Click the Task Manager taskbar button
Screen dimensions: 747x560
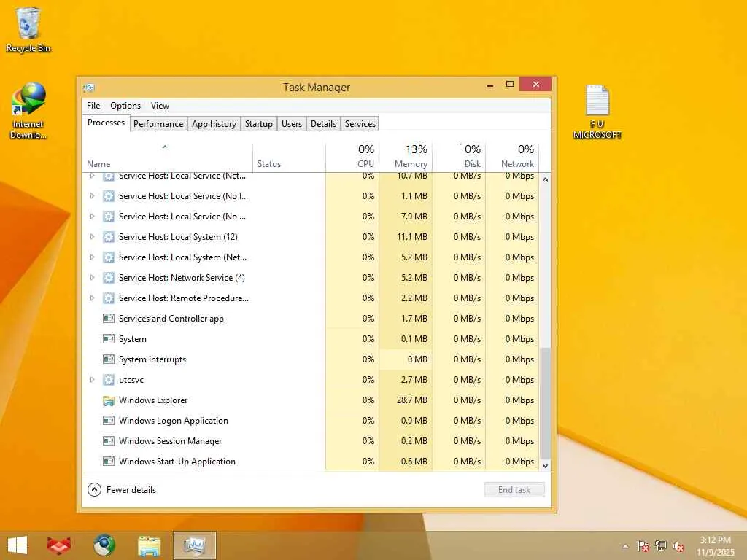point(194,545)
